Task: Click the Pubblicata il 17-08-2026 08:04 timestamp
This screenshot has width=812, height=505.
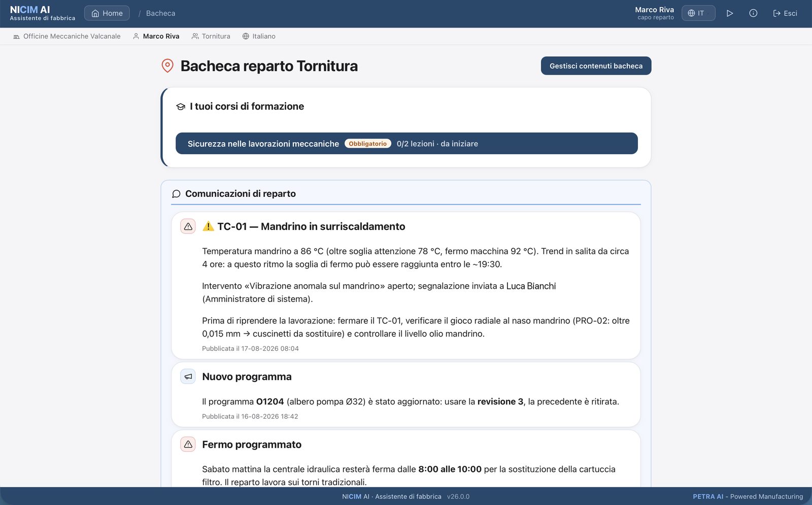Action: (250, 349)
